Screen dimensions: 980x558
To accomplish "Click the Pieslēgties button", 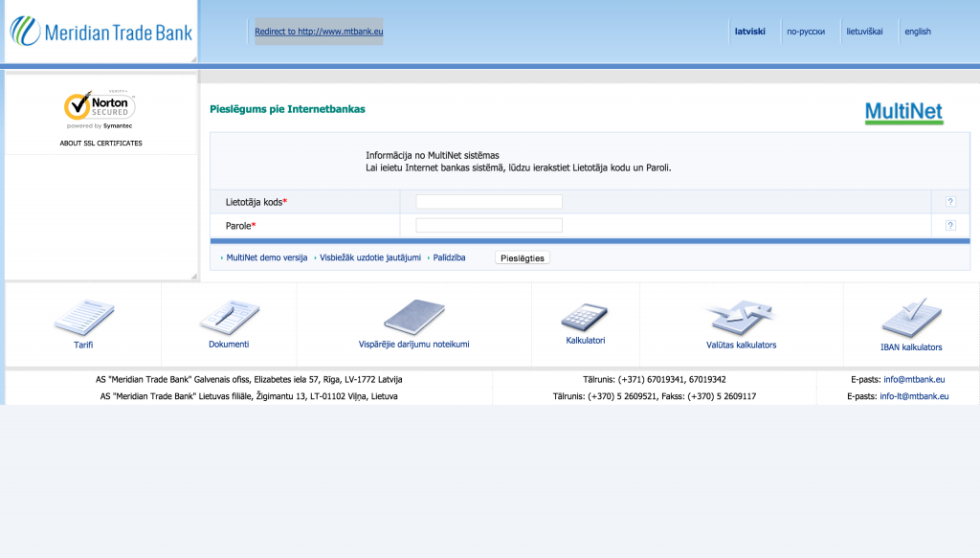I will click(522, 258).
